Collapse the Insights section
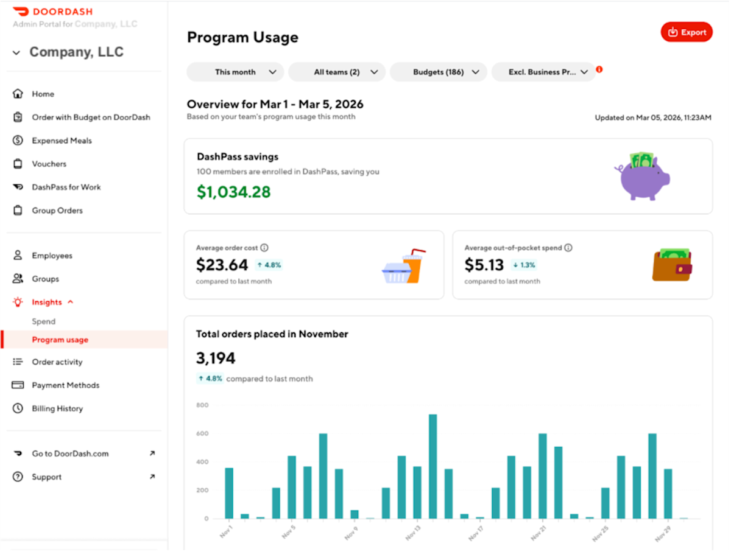Screen dimensions: 731x560 [70, 302]
